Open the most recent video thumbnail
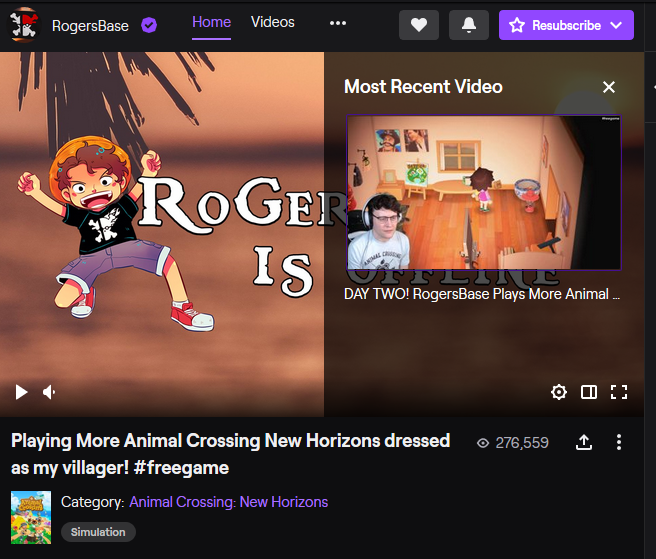The image size is (656, 559). pos(484,192)
